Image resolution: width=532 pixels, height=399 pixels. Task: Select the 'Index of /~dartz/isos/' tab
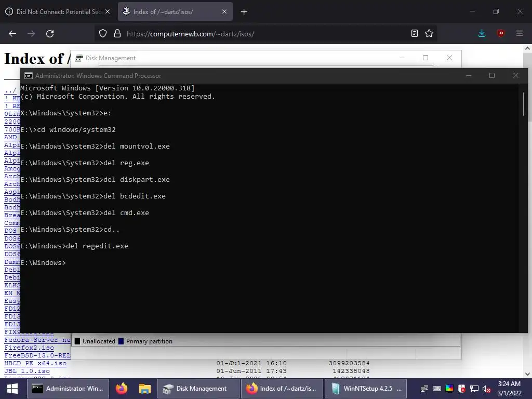[x=175, y=11]
